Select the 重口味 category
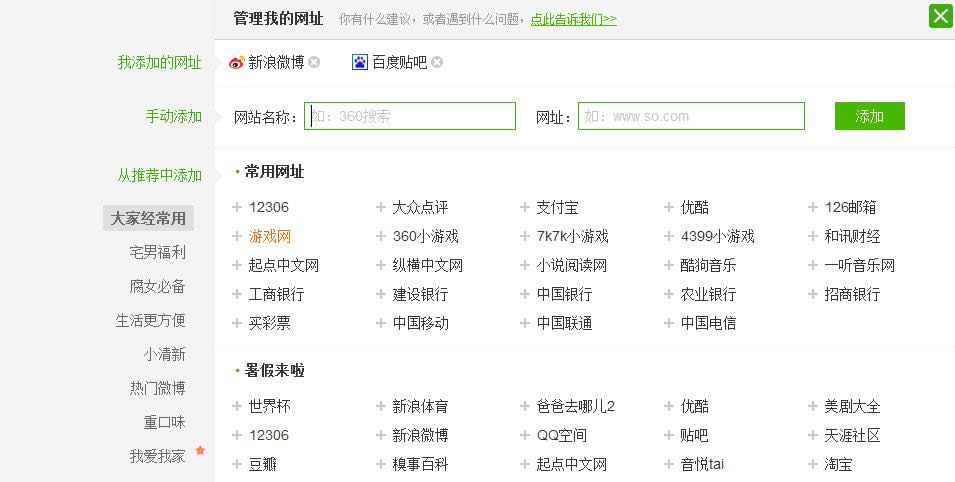The image size is (955, 482). coord(164,422)
